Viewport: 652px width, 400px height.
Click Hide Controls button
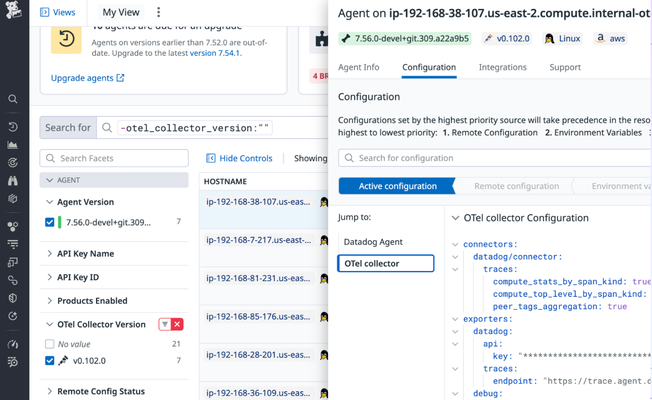point(239,158)
